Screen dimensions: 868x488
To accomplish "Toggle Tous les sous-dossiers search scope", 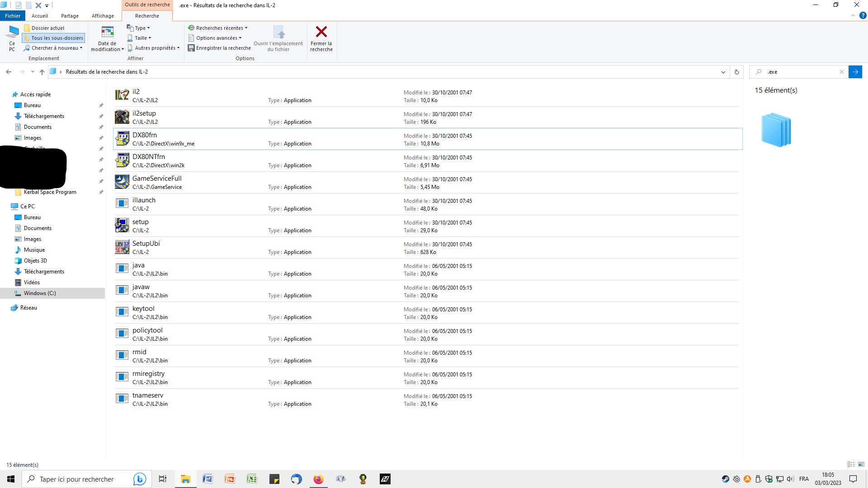I will (x=53, y=38).
